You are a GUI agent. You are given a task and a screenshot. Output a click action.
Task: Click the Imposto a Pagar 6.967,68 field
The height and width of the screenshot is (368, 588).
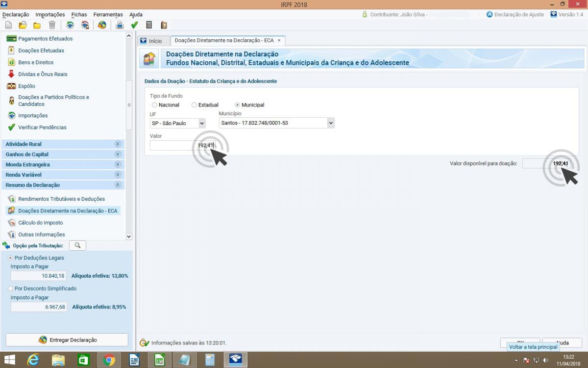pos(39,307)
